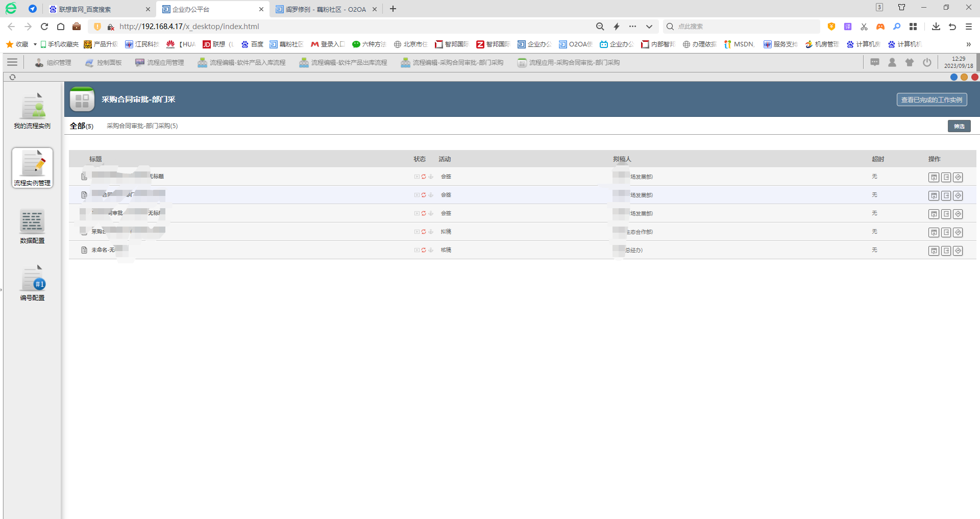980x519 pixels.
Task: Click the 超时 column header
Action: 878,159
